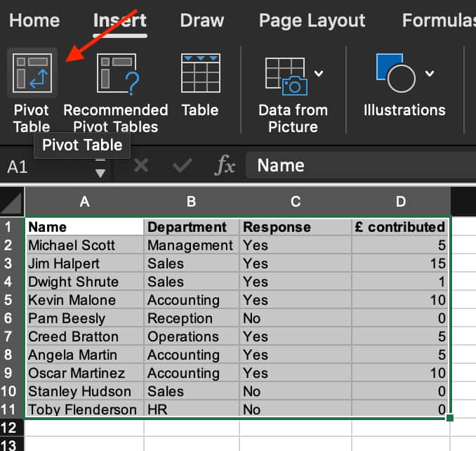476x451 pixels.
Task: Open the Name Box dropdown arrow
Action: tap(100, 173)
